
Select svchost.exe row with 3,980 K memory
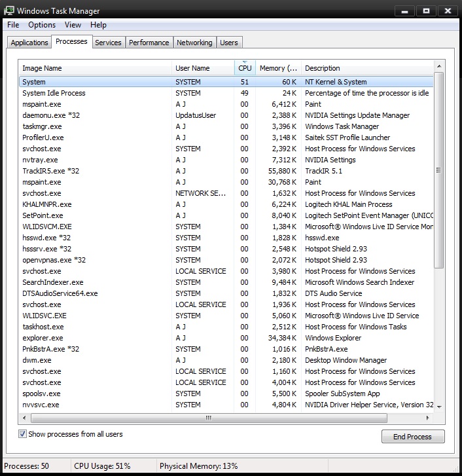point(226,271)
